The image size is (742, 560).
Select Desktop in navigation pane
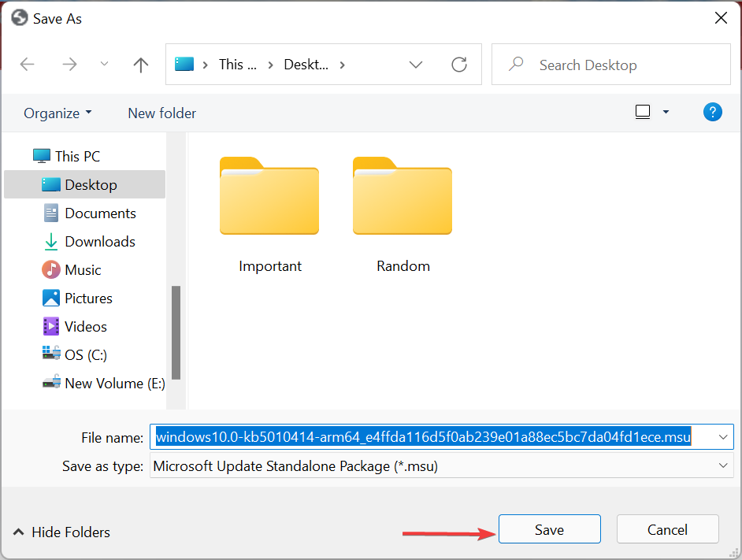[84, 184]
